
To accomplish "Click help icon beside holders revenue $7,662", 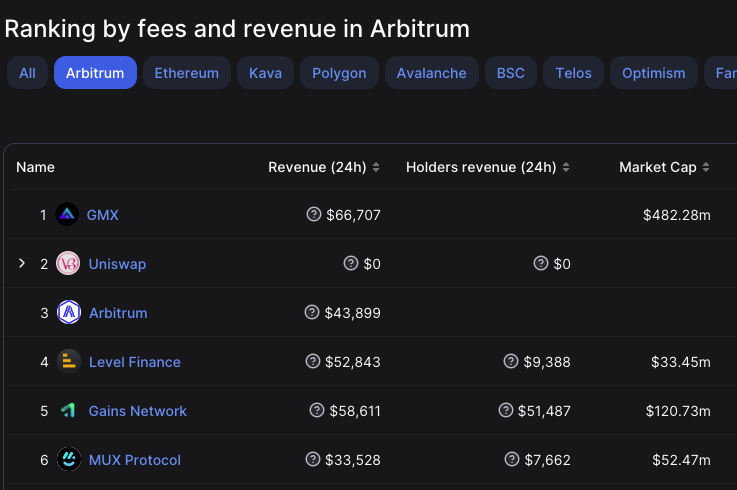I will tap(512, 459).
